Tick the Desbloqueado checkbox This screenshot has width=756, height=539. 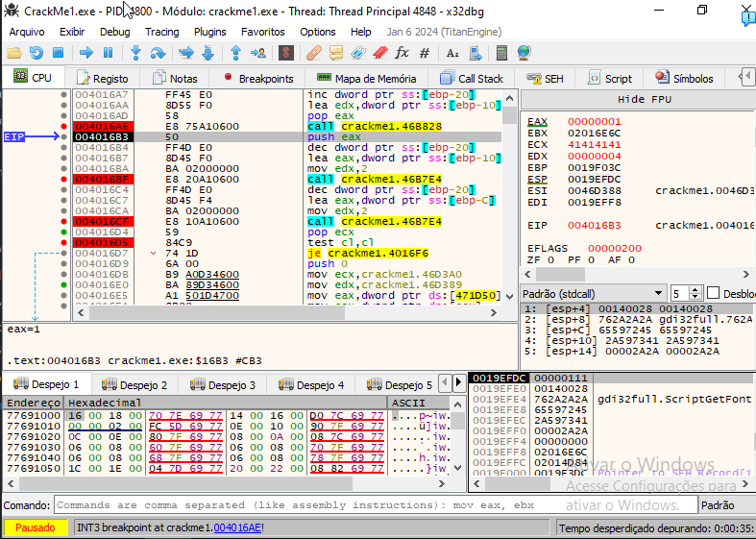click(713, 293)
